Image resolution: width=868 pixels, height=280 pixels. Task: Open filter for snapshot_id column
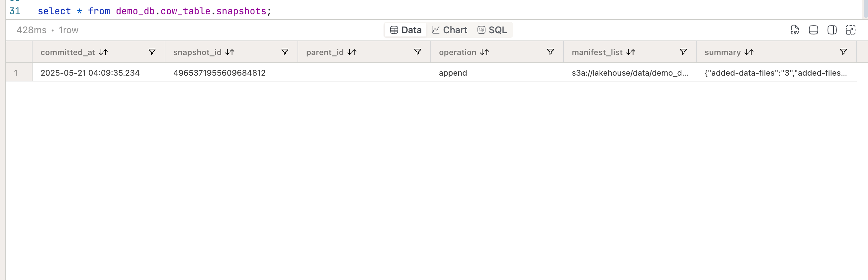pyautogui.click(x=285, y=52)
